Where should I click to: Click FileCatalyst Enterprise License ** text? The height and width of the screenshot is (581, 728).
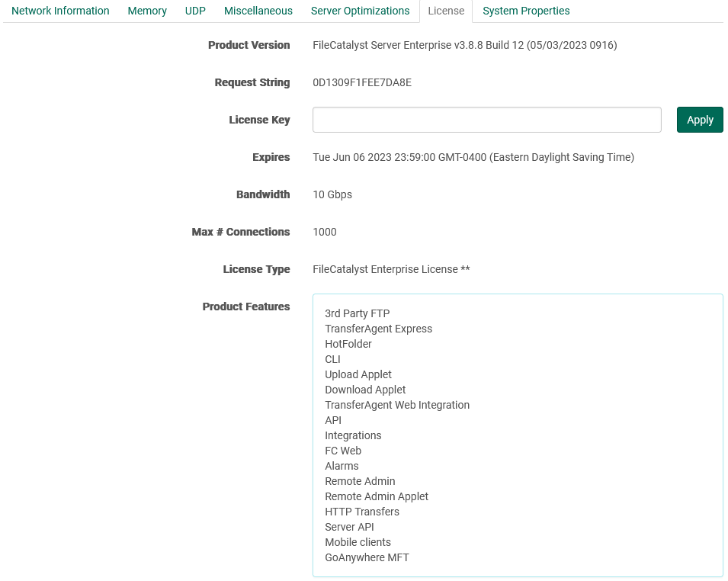391,269
